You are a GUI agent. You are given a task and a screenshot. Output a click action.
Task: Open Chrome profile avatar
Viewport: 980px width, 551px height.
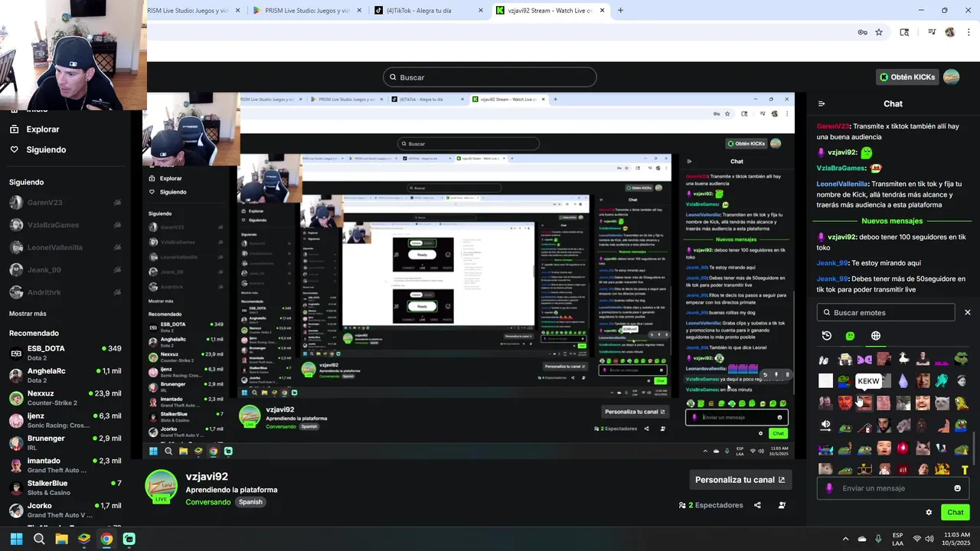coord(950,32)
